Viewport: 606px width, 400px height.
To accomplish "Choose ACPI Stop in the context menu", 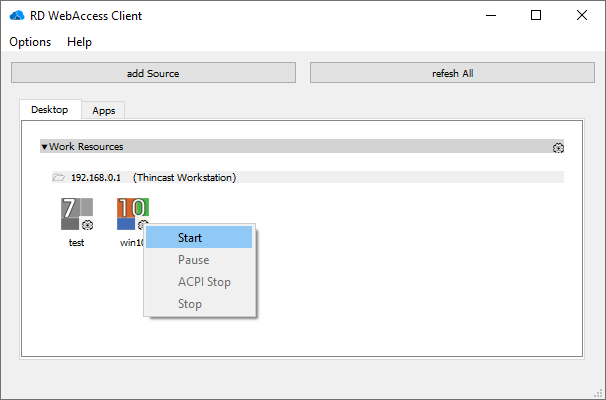I will pyautogui.click(x=199, y=282).
